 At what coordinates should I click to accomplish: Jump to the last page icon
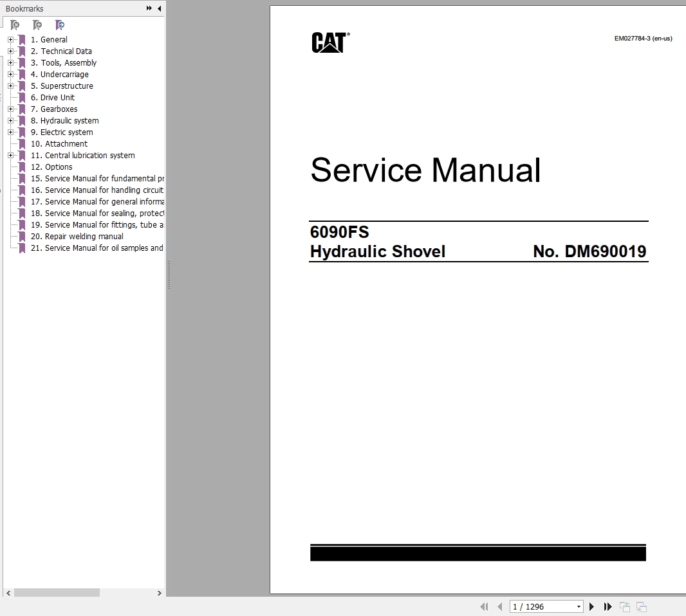click(607, 606)
